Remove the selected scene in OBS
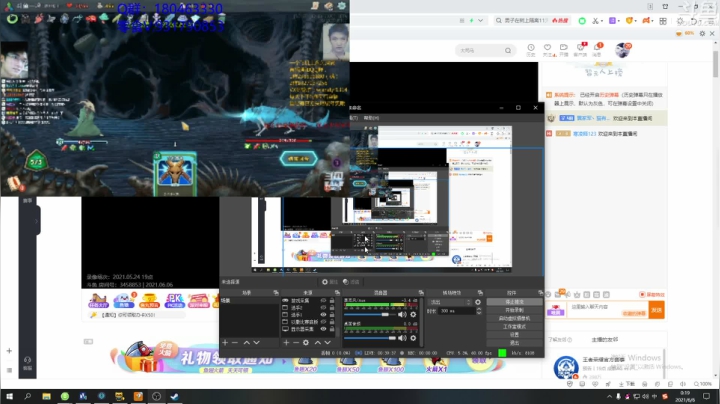This screenshot has height=404, width=720. click(x=235, y=342)
